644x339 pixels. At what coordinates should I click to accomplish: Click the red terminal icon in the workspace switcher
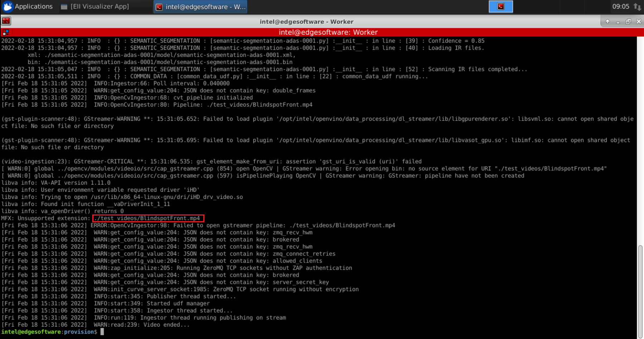coord(501,6)
